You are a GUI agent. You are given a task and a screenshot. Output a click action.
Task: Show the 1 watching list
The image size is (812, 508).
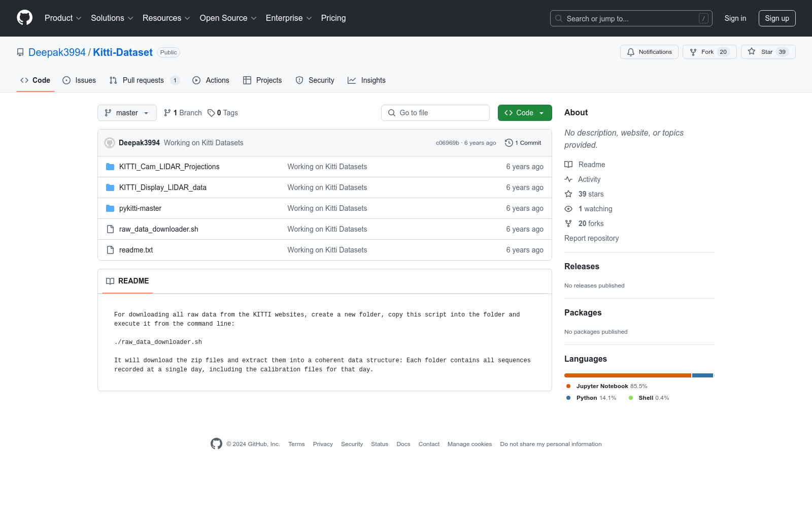pyautogui.click(x=595, y=209)
